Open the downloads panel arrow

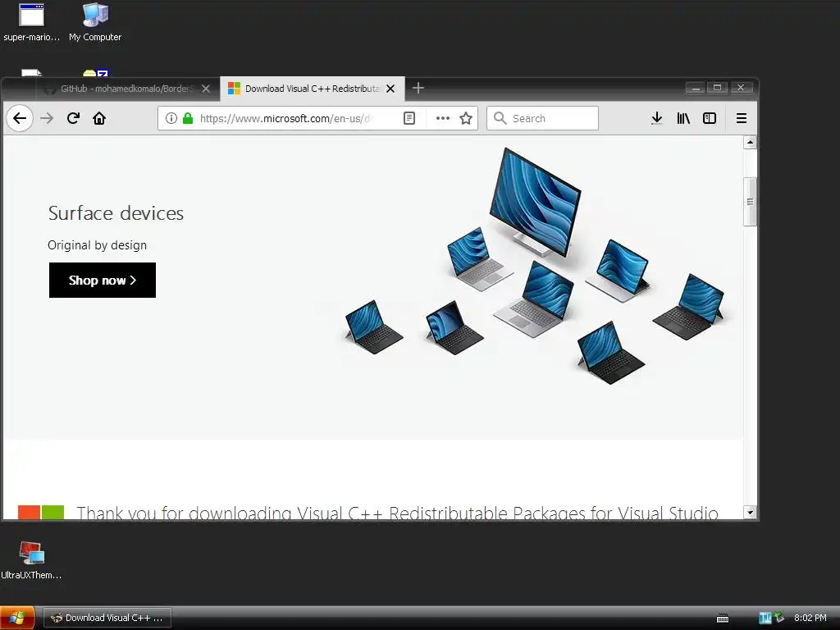click(657, 118)
